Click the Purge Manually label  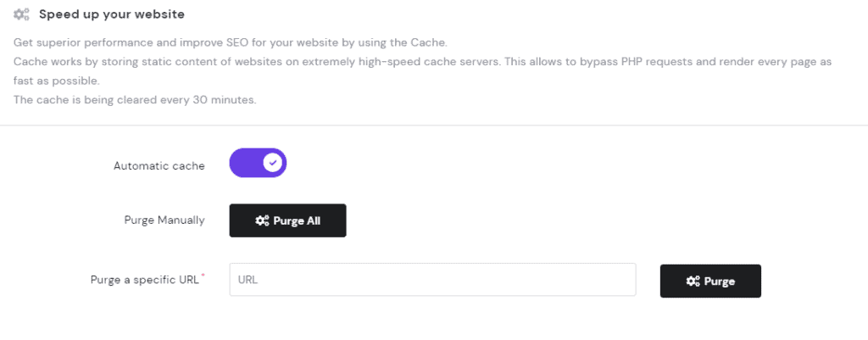click(x=164, y=220)
